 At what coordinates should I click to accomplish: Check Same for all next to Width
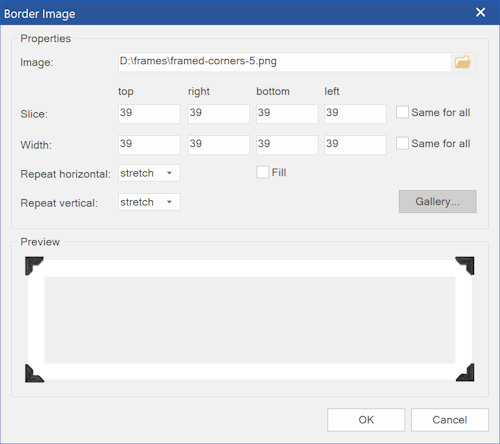(x=402, y=143)
